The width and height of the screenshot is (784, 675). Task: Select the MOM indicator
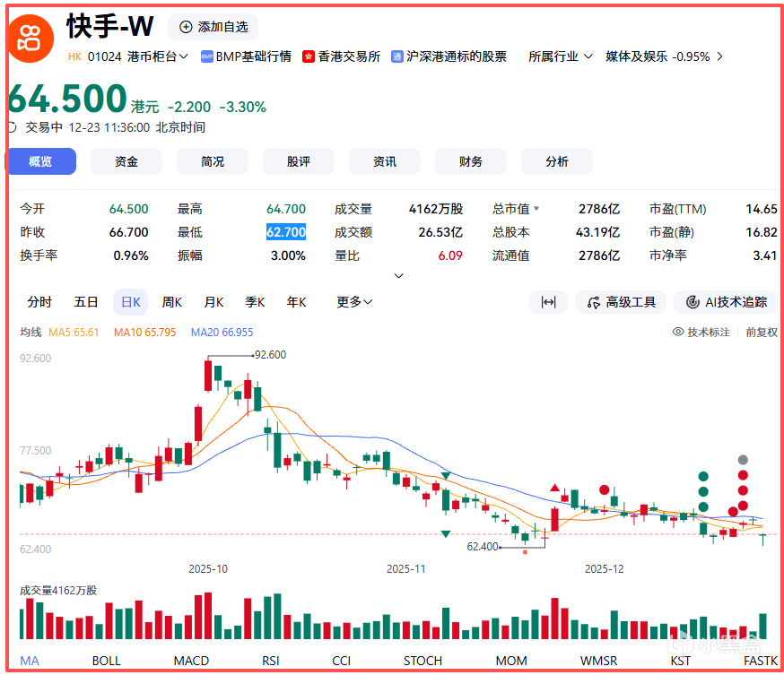pyautogui.click(x=511, y=661)
